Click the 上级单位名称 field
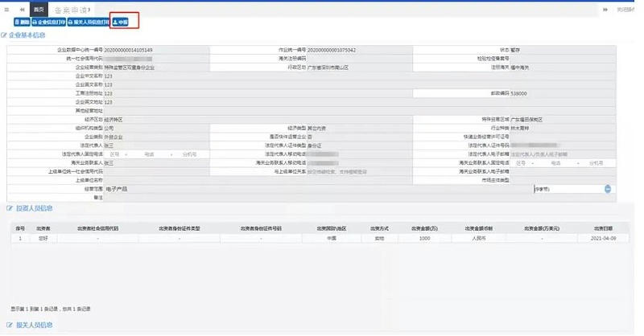This screenshot has height=336, width=644. tap(258, 181)
